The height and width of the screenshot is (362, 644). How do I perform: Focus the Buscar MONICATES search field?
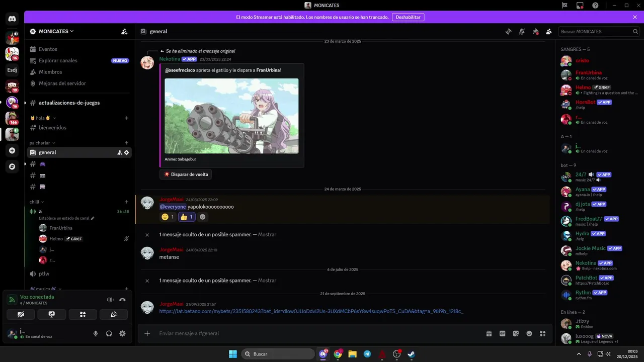pyautogui.click(x=599, y=31)
